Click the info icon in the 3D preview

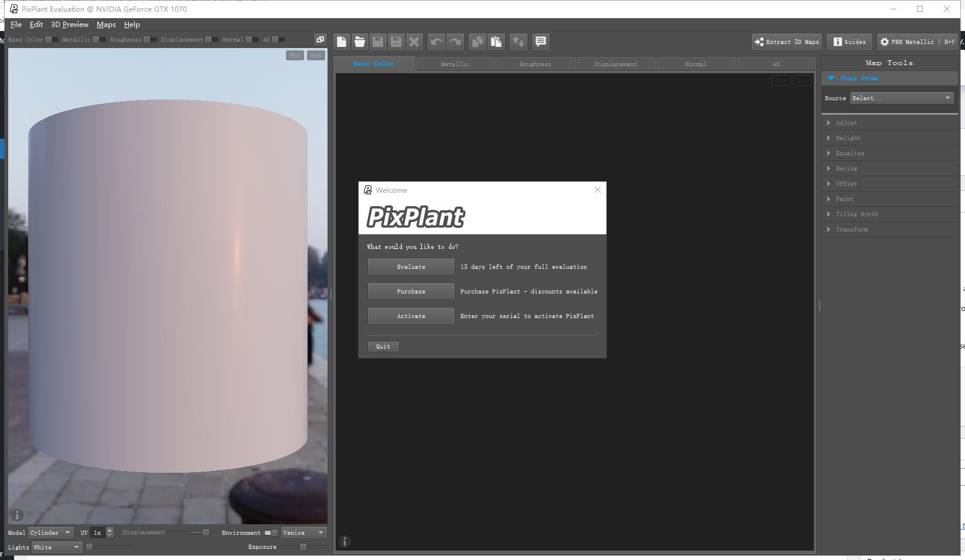point(17,515)
